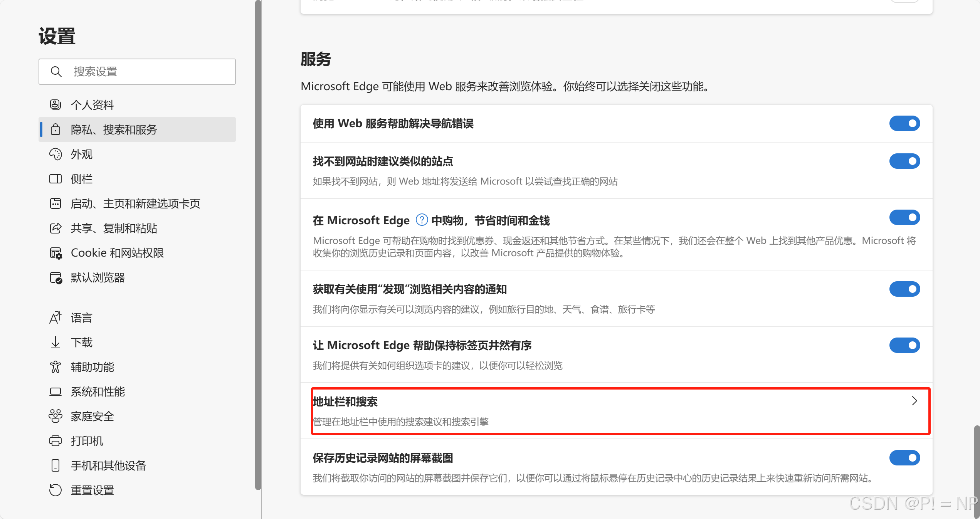Open 启动、主页和新建选项卡页 settings

pos(136,203)
